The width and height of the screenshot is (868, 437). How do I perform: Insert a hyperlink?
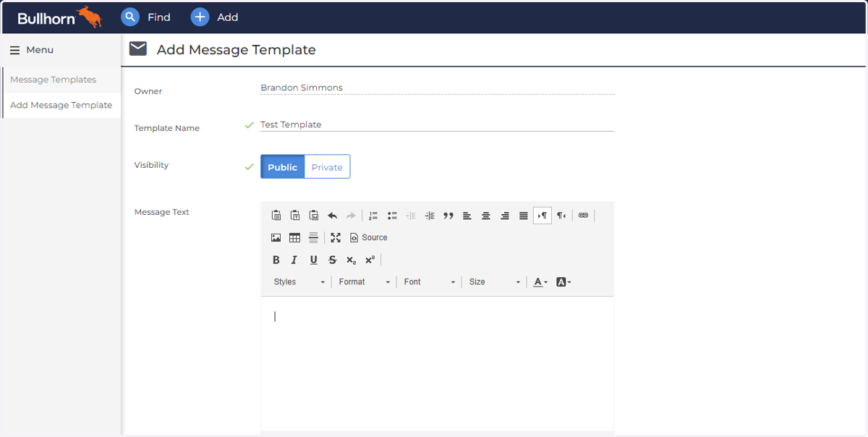tap(584, 216)
